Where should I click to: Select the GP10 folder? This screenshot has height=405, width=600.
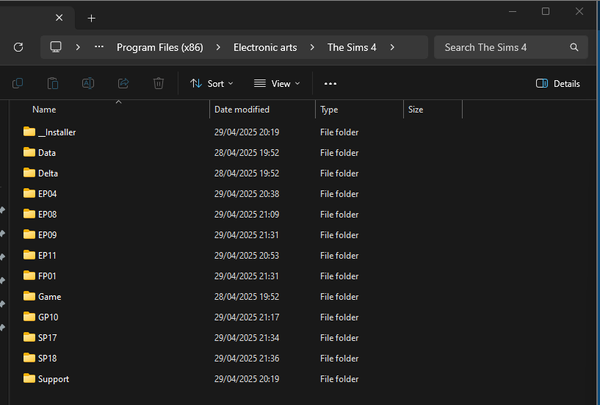(x=49, y=317)
